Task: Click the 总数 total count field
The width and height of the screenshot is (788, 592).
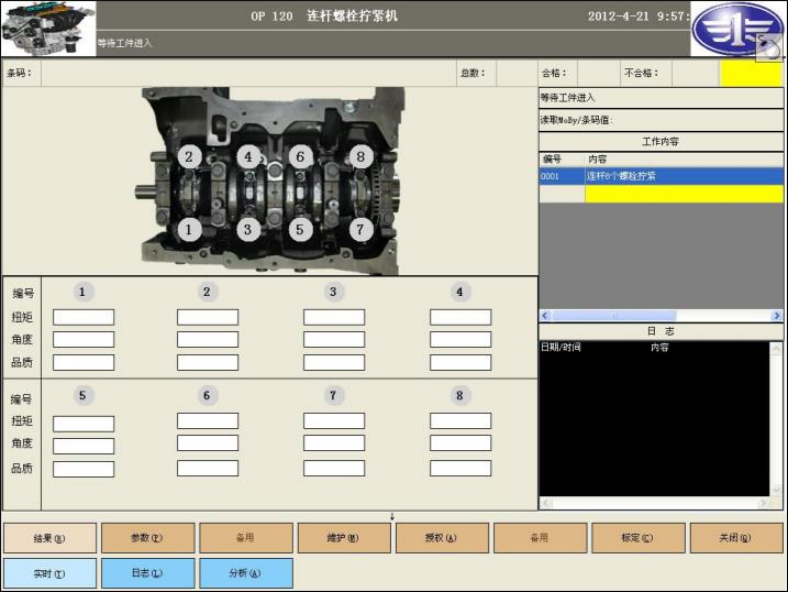Action: (x=516, y=73)
